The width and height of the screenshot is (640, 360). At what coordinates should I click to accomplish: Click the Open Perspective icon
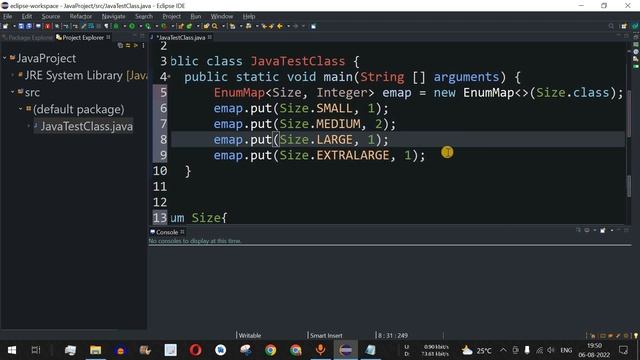(624, 26)
